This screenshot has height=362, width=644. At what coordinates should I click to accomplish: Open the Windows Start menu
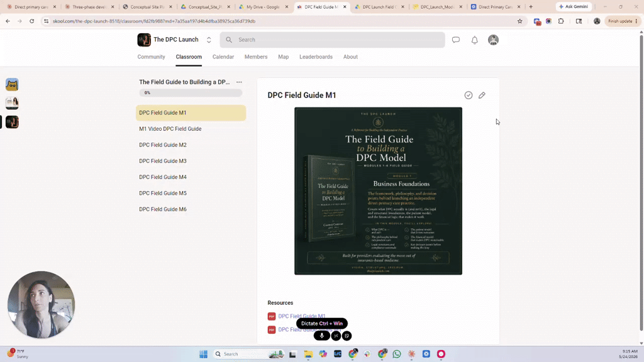pyautogui.click(x=203, y=354)
